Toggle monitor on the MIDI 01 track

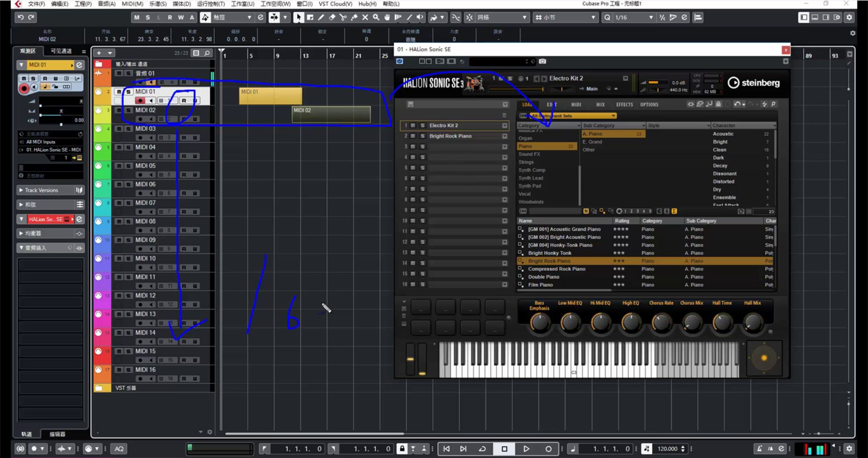(151, 100)
